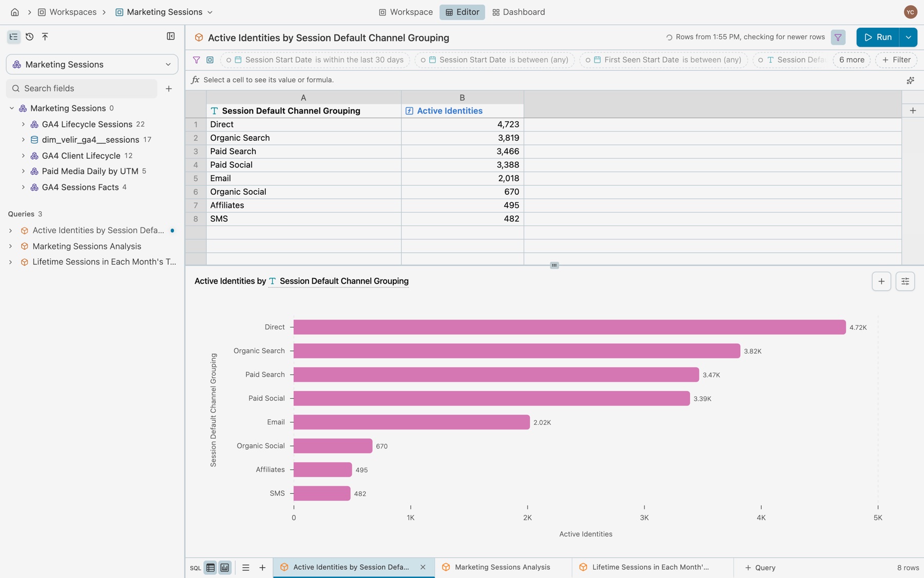
Task: Click the plus icon beside the bottom list icon
Action: tap(262, 568)
